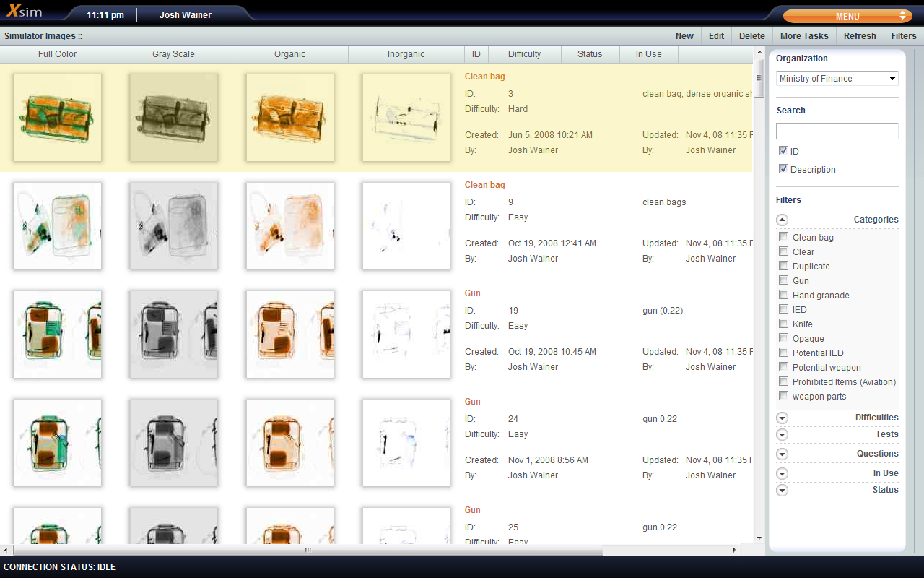924x578 pixels.
Task: Enable the Gun category filter
Action: click(783, 280)
